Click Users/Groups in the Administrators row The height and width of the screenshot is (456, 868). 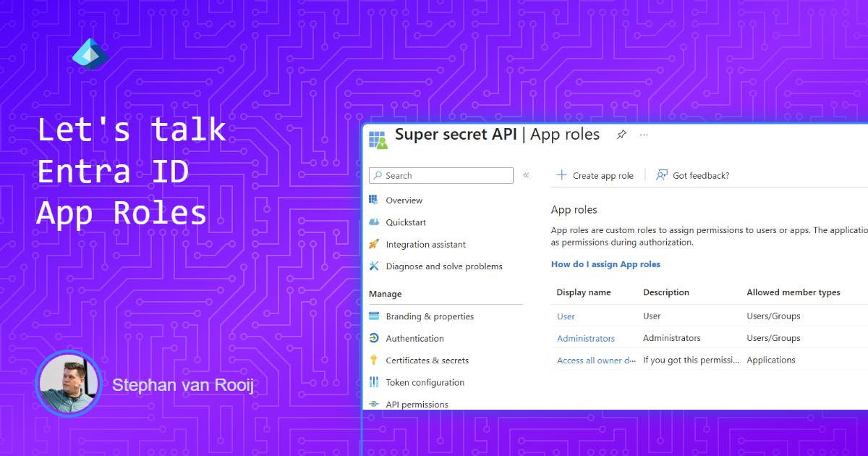coord(774,338)
